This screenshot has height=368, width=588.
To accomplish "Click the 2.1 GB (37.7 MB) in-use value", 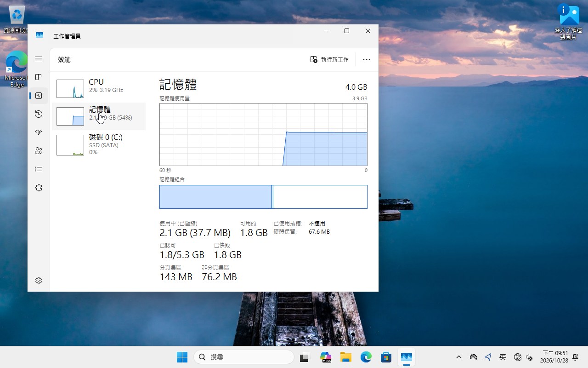I will [195, 233].
